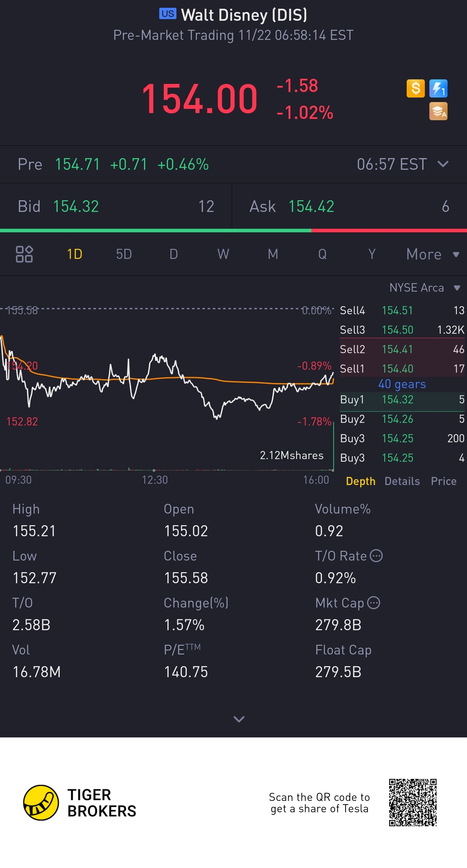Select the Buy3 row with 4 shares
Viewport: 467px width, 868px height.
click(x=402, y=457)
